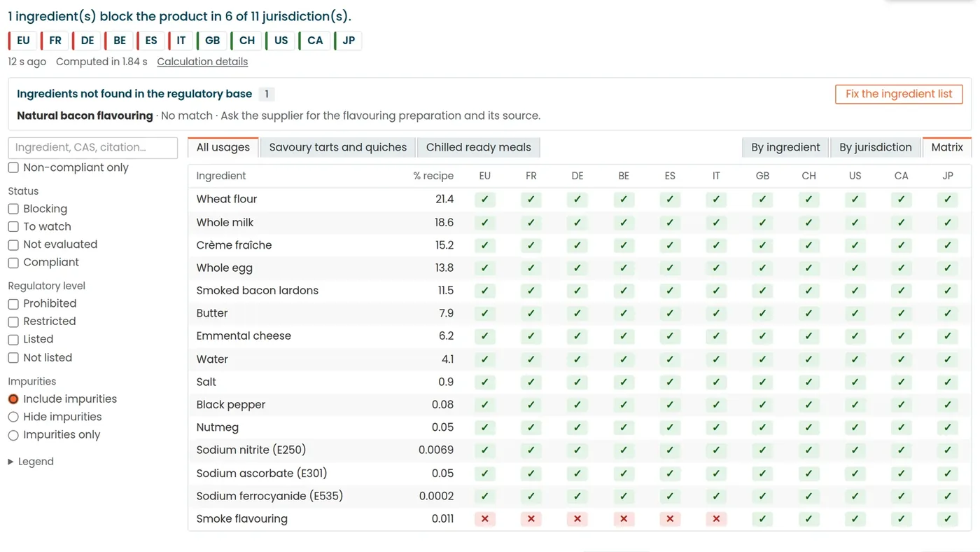Click the Salt CA checkmark
The image size is (980, 552).
click(x=901, y=382)
